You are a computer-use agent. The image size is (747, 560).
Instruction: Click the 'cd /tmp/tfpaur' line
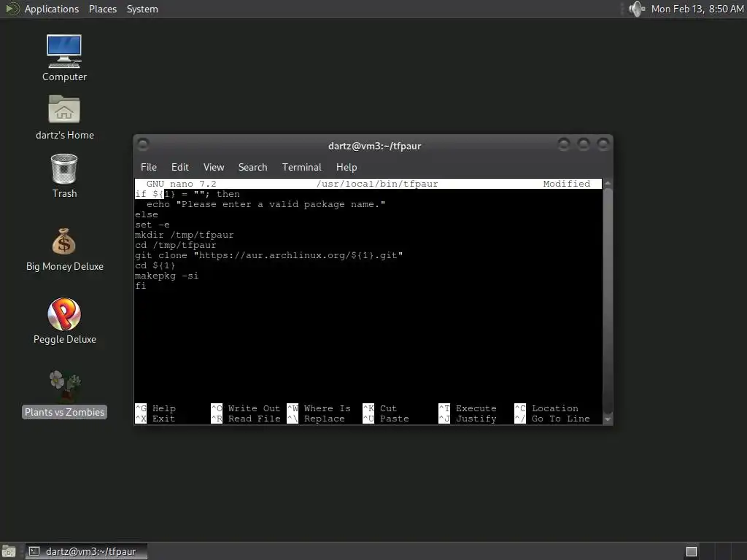176,245
